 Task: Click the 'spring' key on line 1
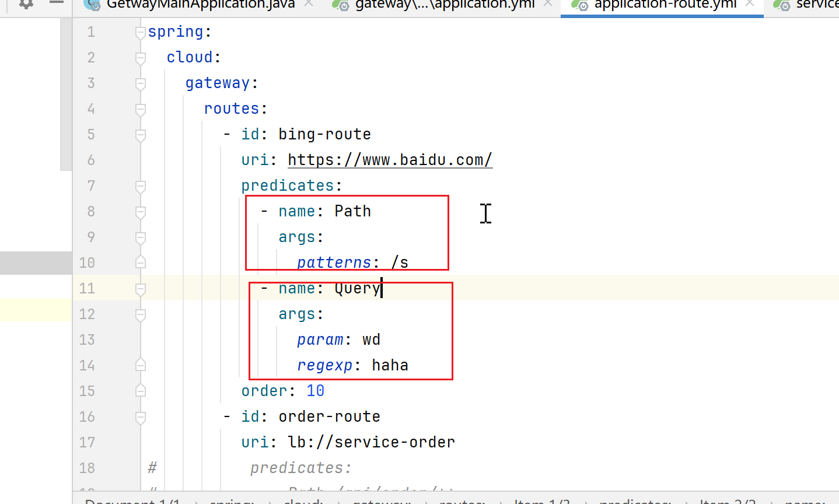point(176,32)
